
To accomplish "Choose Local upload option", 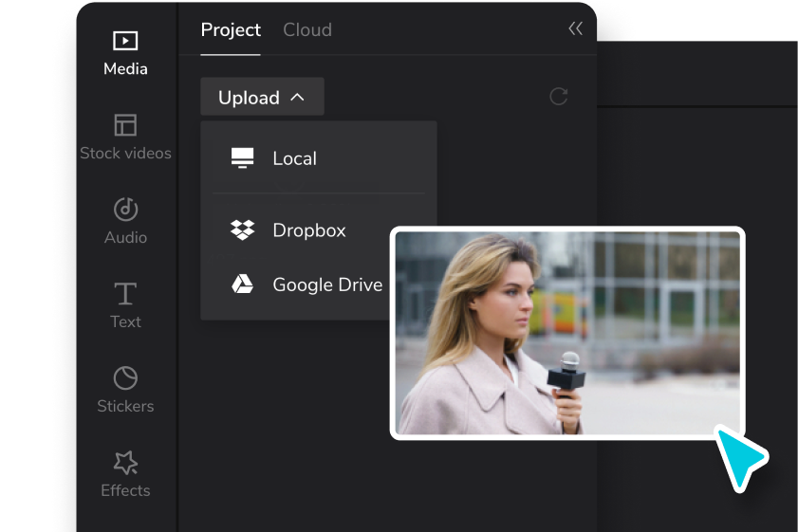I will click(319, 158).
